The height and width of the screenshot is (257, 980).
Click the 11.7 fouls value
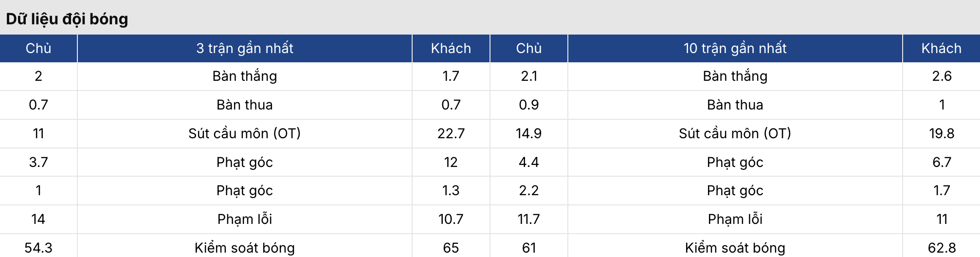528,219
